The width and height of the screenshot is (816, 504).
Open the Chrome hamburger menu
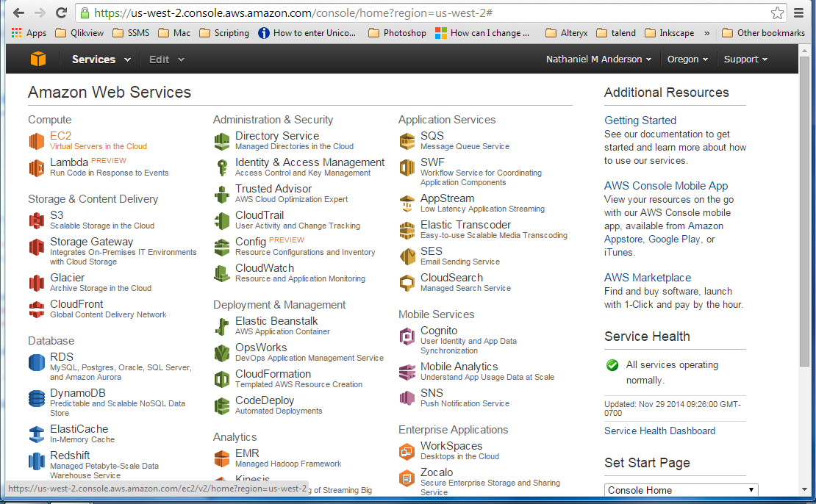pyautogui.click(x=799, y=13)
